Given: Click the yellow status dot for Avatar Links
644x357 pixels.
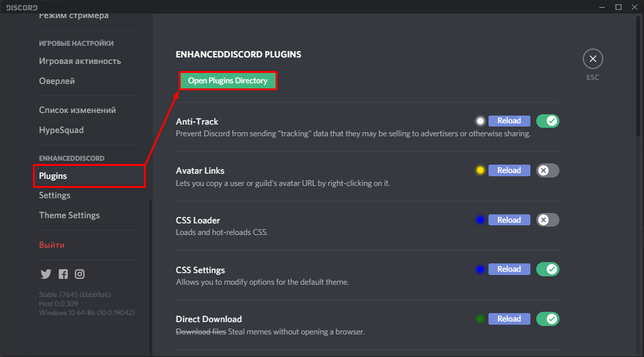Looking at the screenshot, I should pyautogui.click(x=480, y=170).
